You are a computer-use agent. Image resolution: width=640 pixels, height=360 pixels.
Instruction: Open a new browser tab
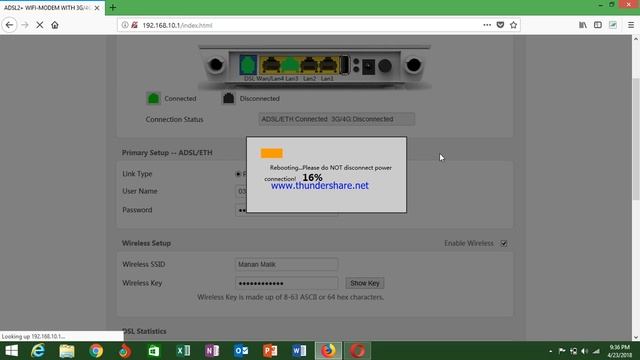[x=113, y=7]
